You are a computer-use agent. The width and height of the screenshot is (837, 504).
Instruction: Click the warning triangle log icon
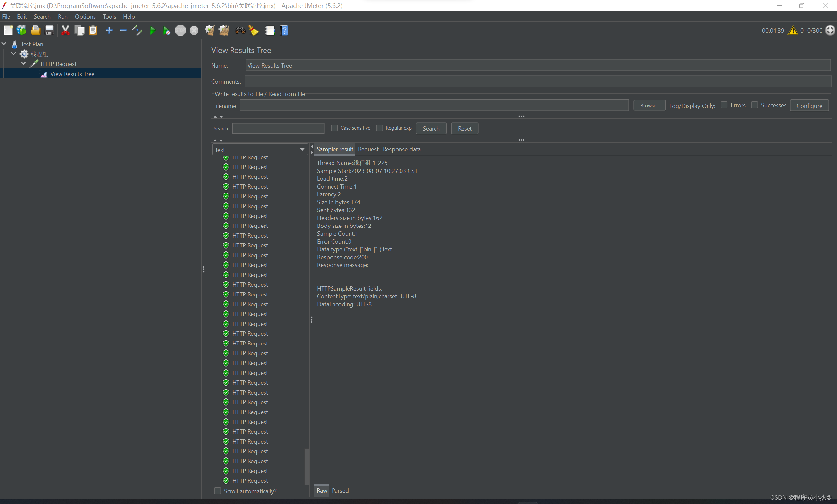(x=793, y=31)
